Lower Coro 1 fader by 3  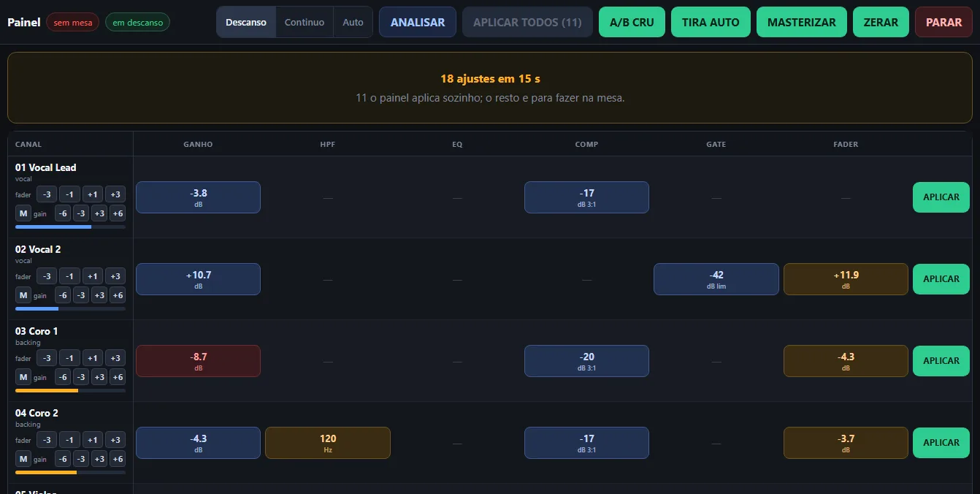click(x=47, y=358)
